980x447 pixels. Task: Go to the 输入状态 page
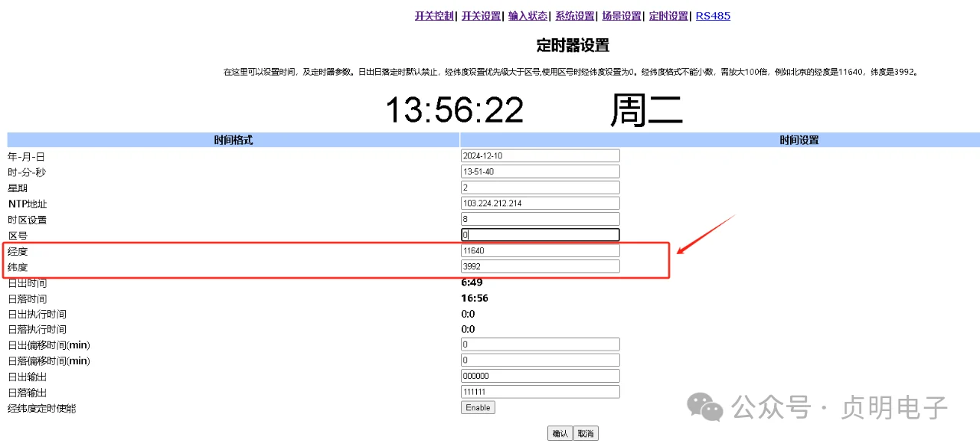[528, 15]
